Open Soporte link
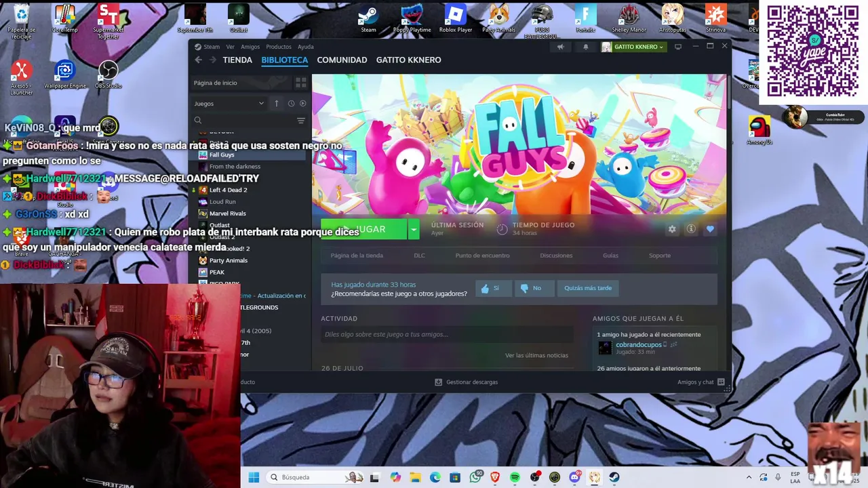 660,256
